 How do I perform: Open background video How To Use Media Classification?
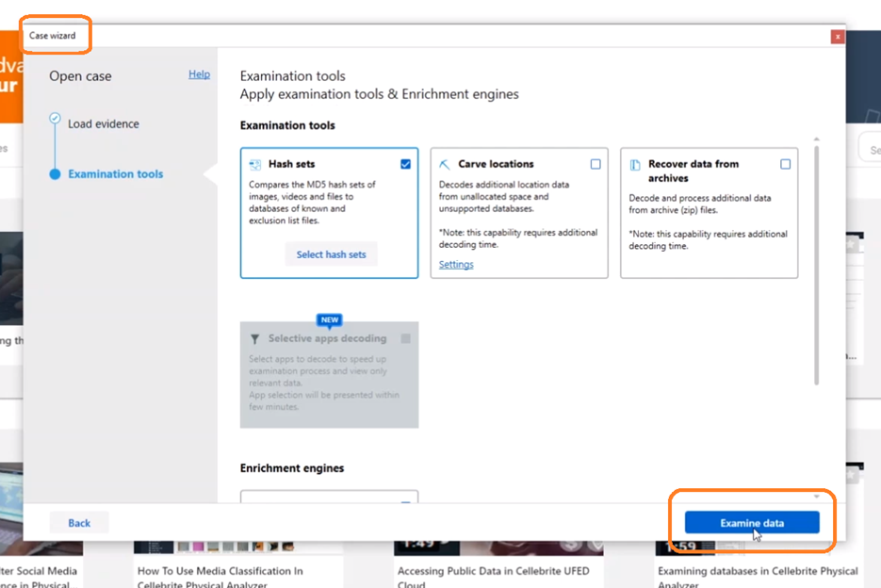coord(220,578)
